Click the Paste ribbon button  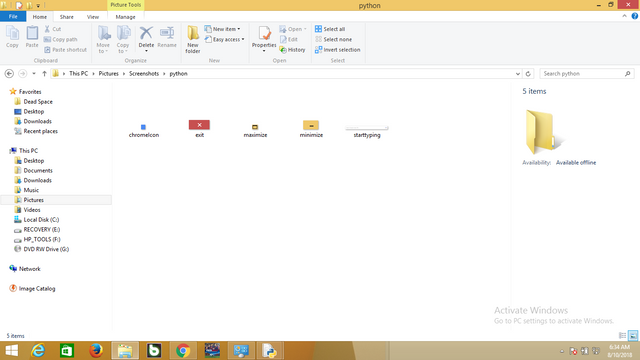click(32, 37)
